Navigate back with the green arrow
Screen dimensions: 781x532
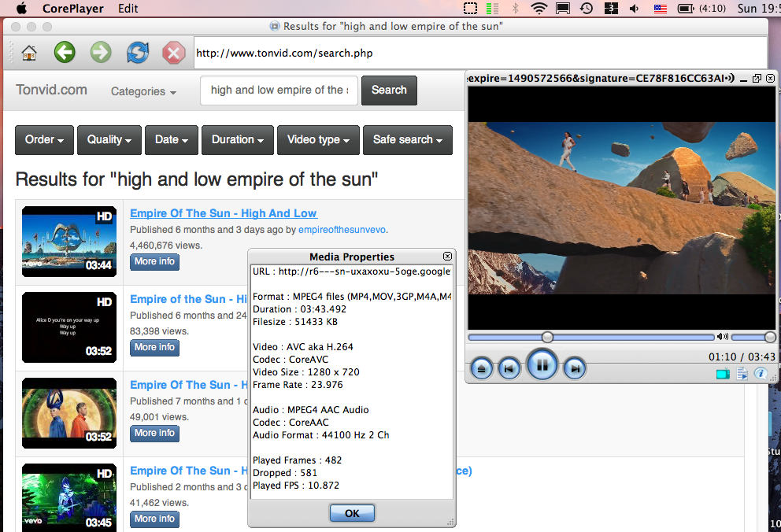click(x=65, y=52)
